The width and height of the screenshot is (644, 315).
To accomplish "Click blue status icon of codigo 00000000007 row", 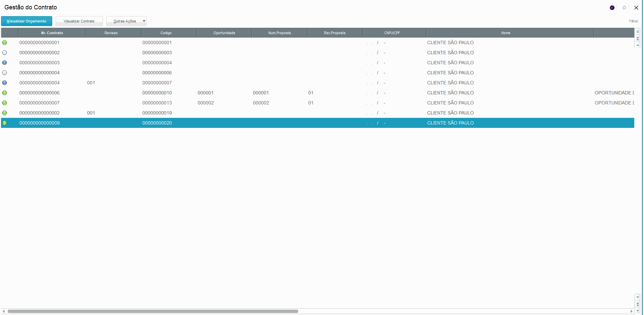I will (x=4, y=83).
